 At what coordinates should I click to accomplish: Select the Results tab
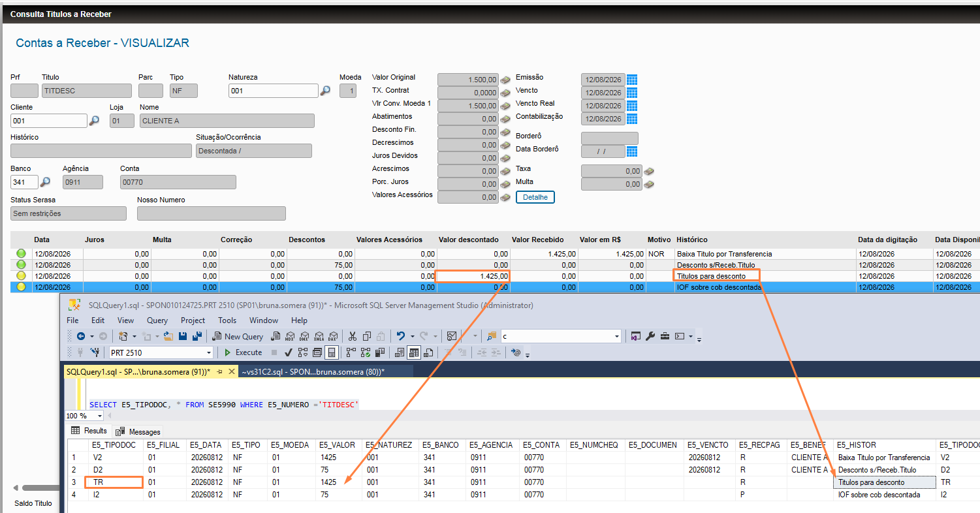[x=89, y=431]
